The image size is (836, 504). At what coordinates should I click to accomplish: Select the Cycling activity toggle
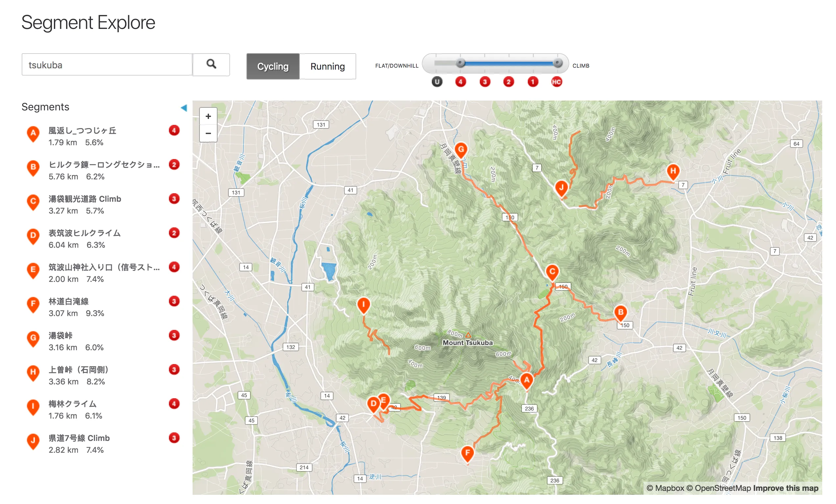click(273, 66)
